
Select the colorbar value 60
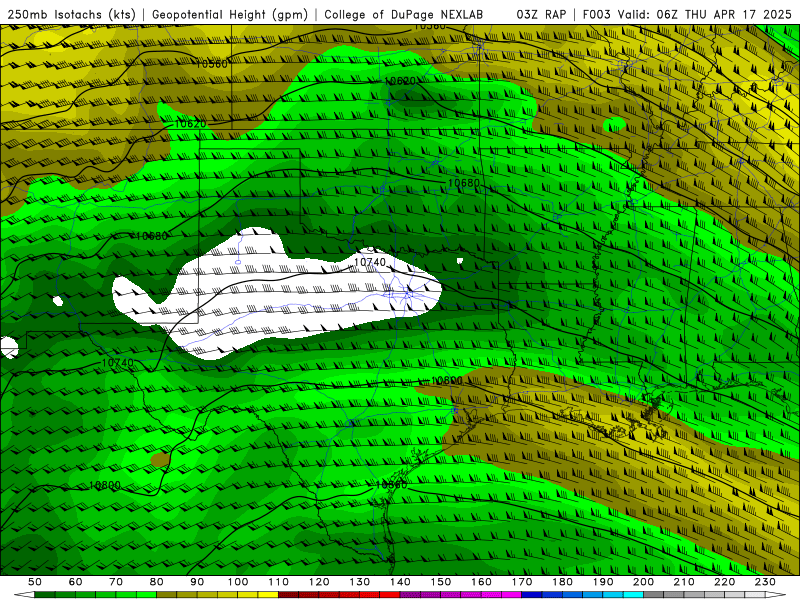pyautogui.click(x=75, y=582)
